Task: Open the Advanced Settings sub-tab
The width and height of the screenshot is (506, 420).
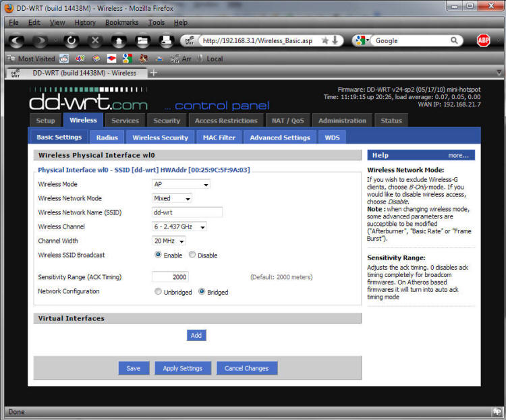Action: 280,138
